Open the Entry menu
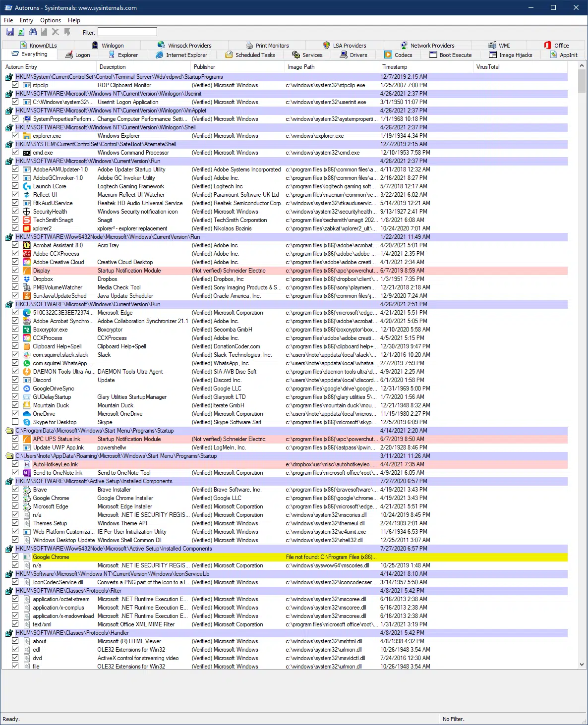588x725 pixels. click(x=26, y=20)
